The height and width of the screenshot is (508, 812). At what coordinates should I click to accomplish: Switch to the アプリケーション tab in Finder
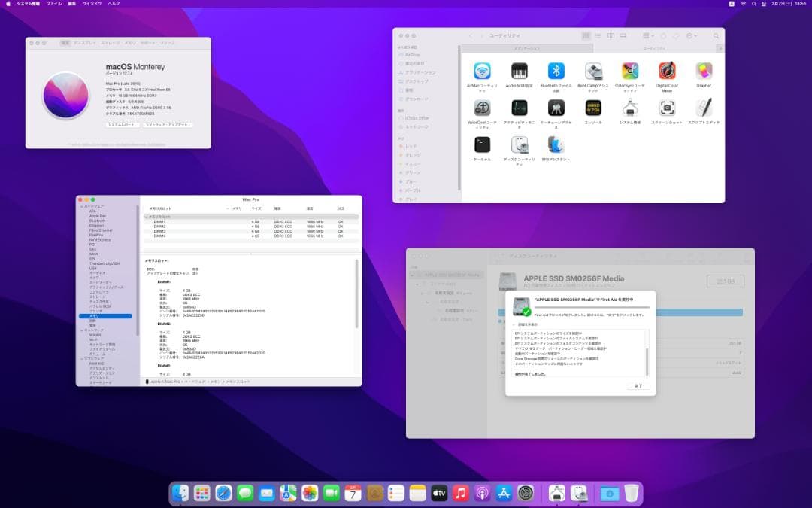526,47
